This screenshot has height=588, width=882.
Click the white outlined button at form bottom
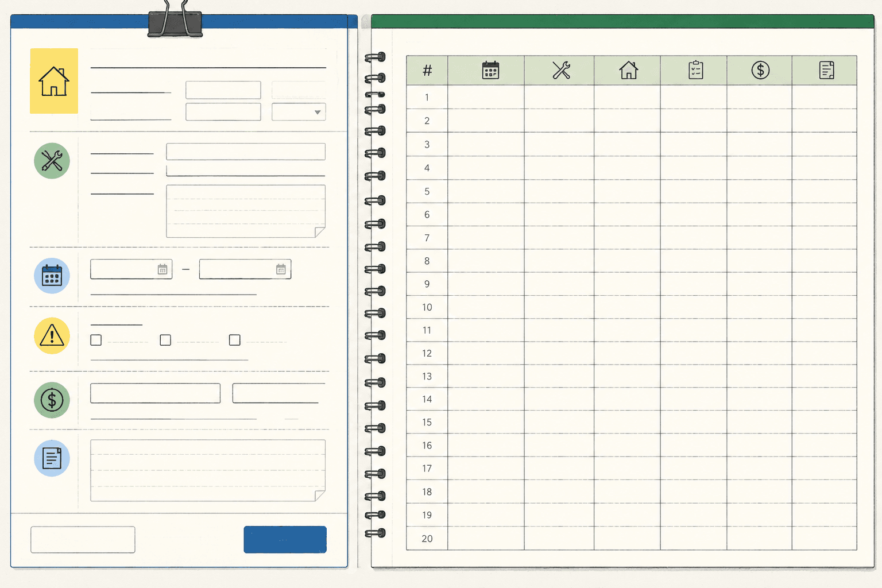[83, 540]
